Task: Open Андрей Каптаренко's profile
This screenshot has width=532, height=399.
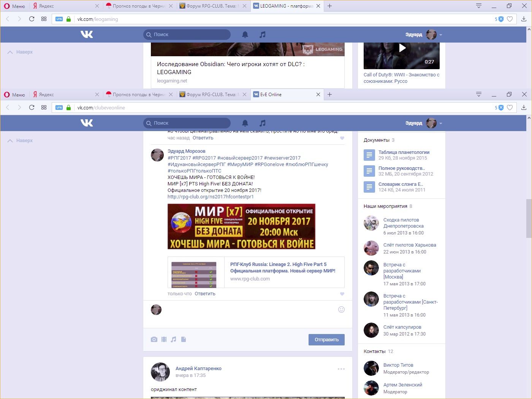Action: pyautogui.click(x=198, y=369)
